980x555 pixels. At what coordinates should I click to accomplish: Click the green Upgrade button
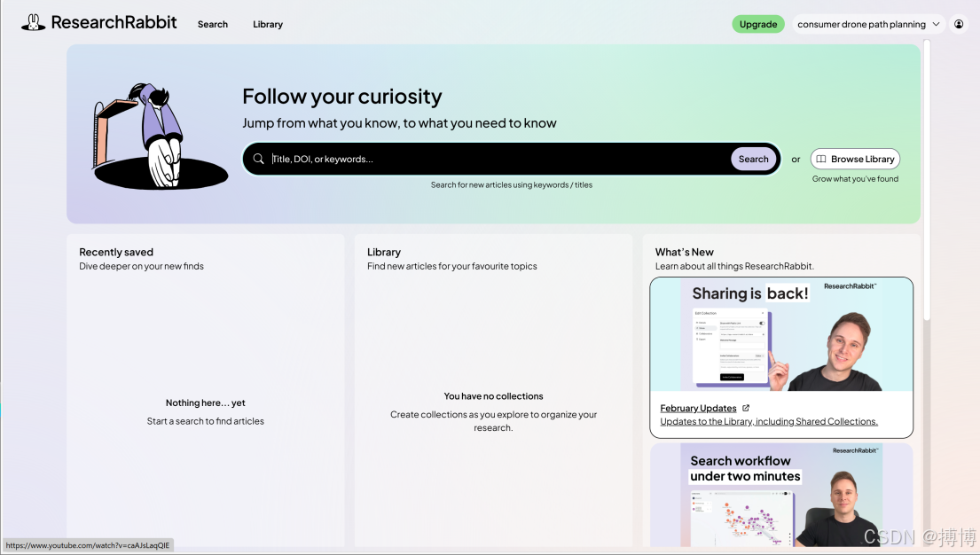(x=758, y=24)
